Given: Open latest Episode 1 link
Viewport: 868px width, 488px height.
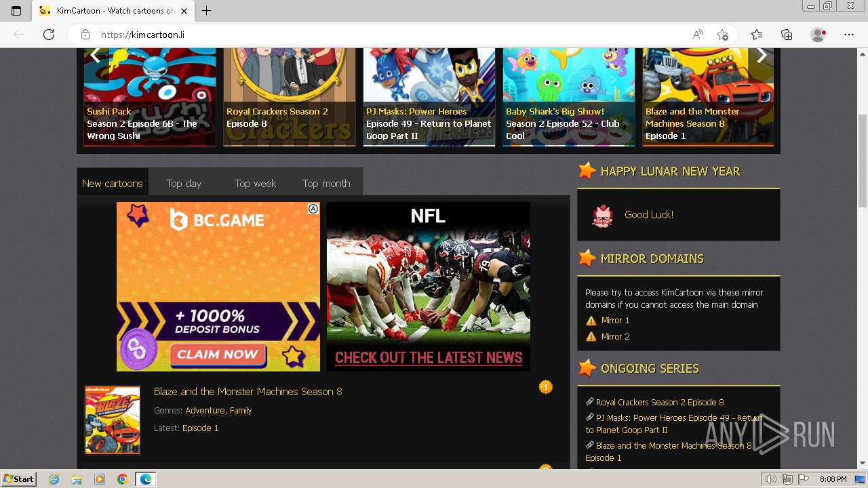Looking at the screenshot, I should click(201, 428).
